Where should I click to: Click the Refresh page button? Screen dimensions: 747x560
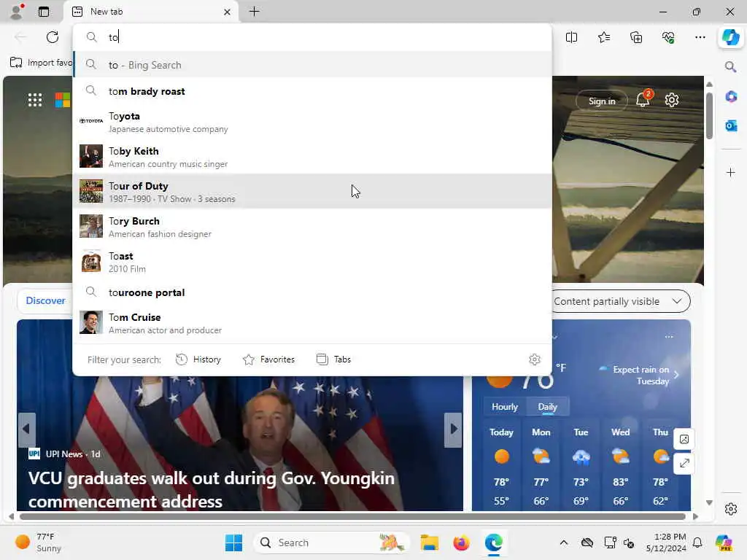(x=53, y=37)
